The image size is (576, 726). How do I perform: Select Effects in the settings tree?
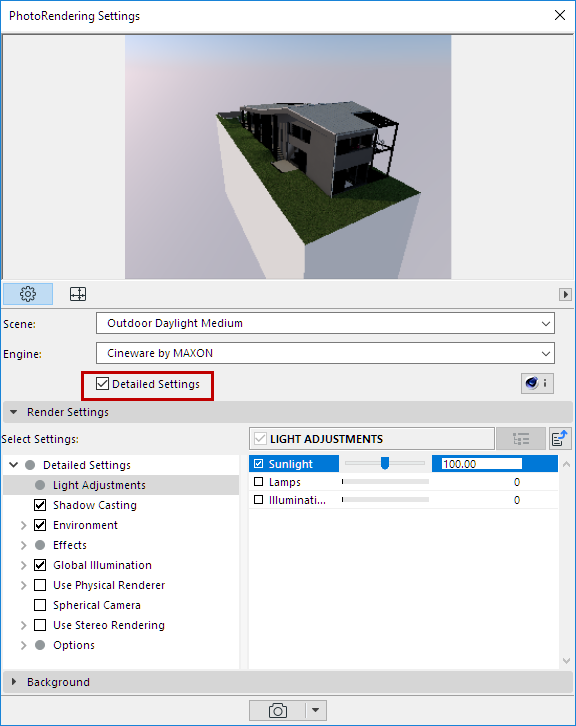[x=70, y=545]
